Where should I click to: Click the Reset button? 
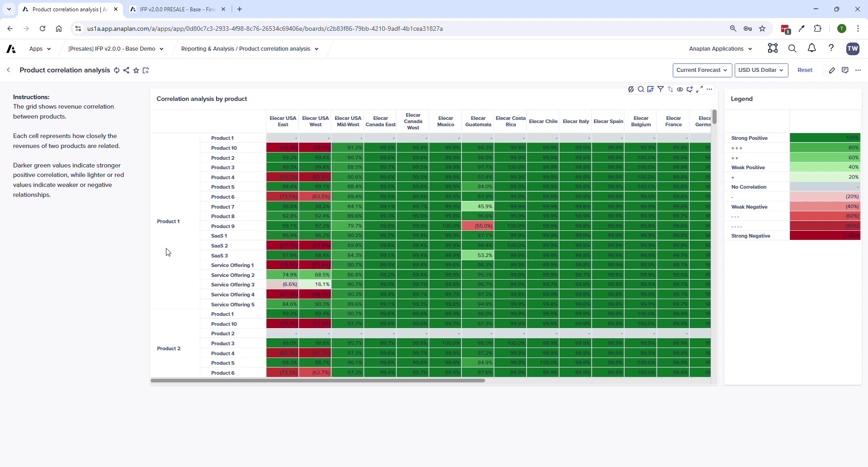(x=806, y=70)
